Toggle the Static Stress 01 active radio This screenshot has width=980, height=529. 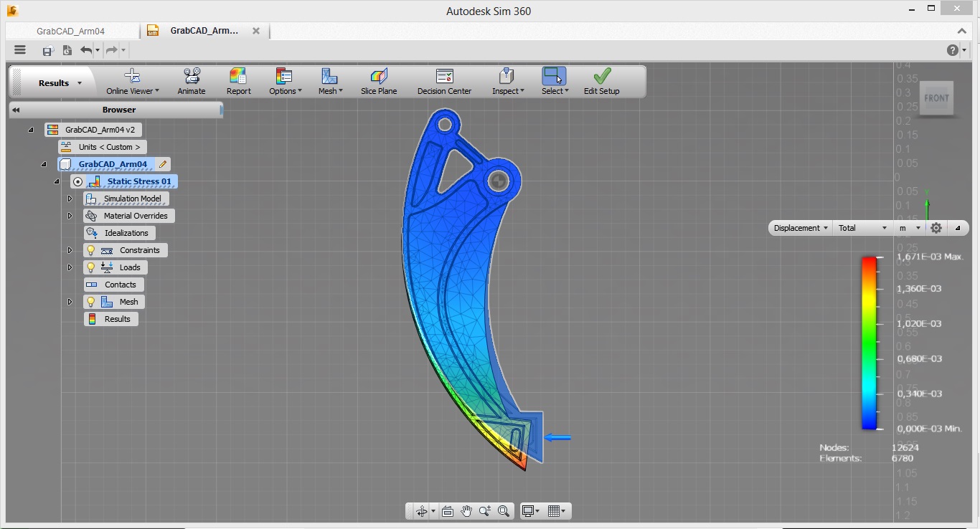pos(77,181)
